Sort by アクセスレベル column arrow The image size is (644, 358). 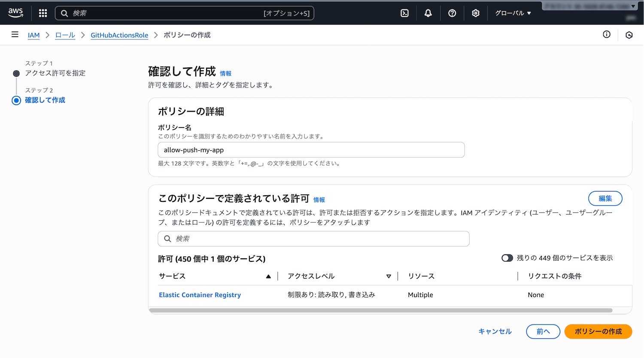click(x=389, y=276)
